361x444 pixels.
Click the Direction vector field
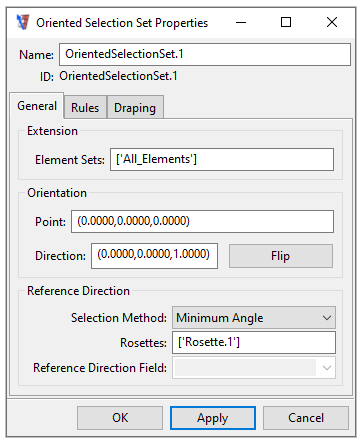pyautogui.click(x=155, y=256)
